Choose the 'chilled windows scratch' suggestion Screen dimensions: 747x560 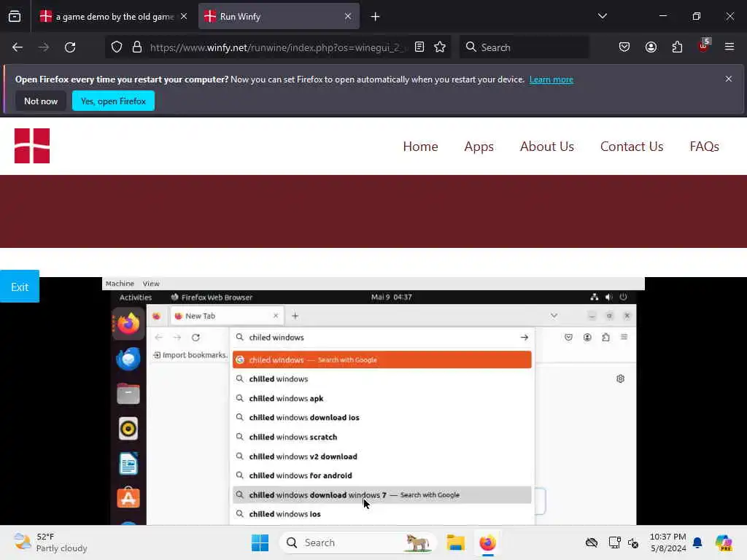382,437
